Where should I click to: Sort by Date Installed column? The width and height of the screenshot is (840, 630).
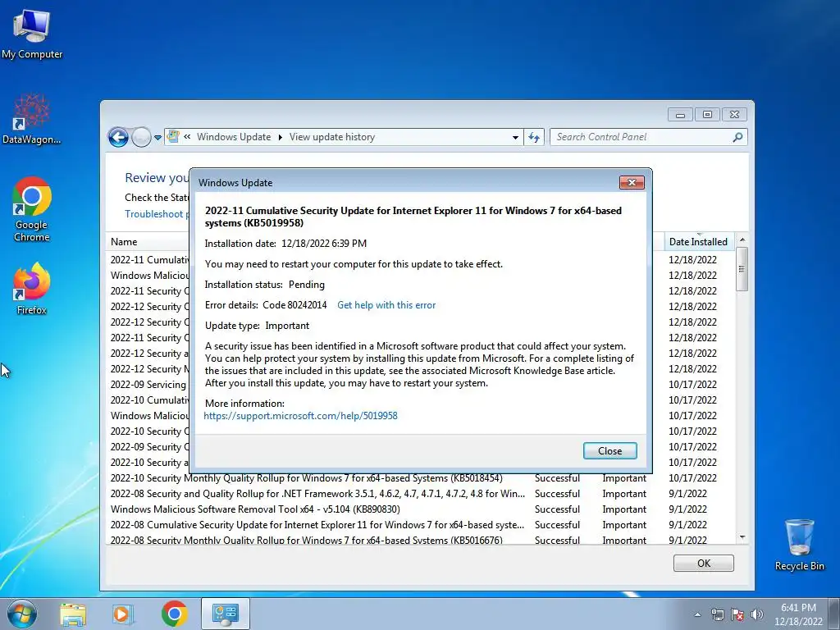click(x=698, y=242)
